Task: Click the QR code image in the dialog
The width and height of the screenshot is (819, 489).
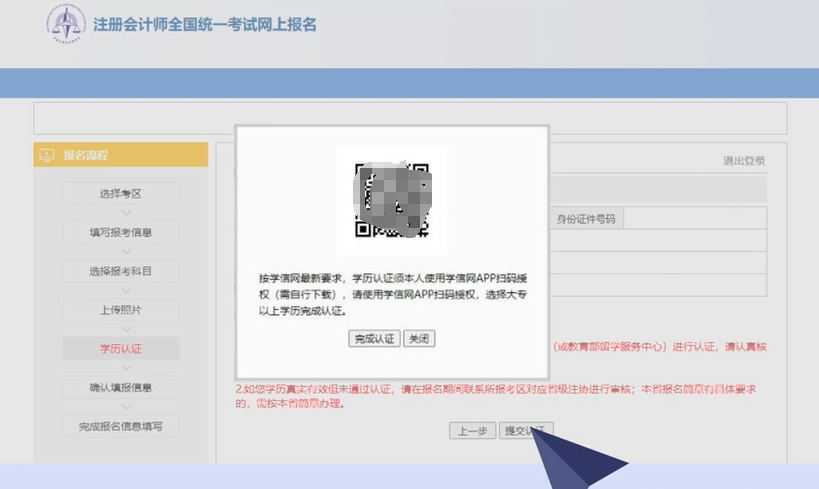Action: coord(392,201)
